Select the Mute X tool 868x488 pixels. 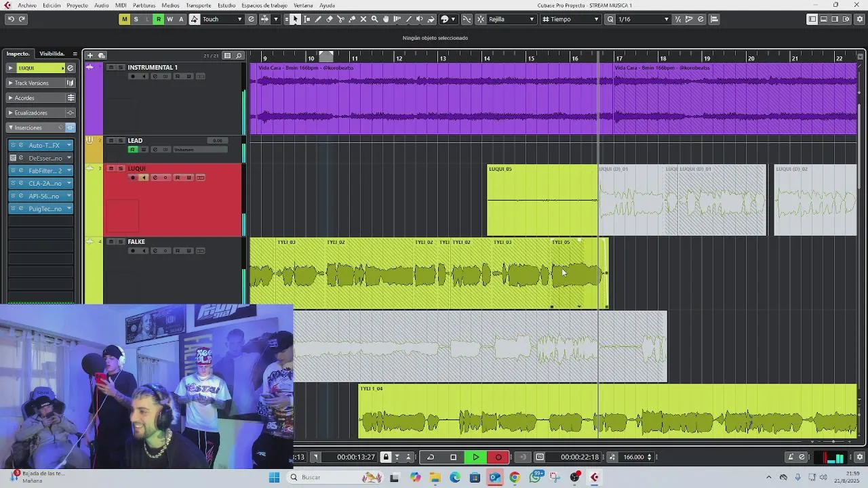click(x=363, y=19)
